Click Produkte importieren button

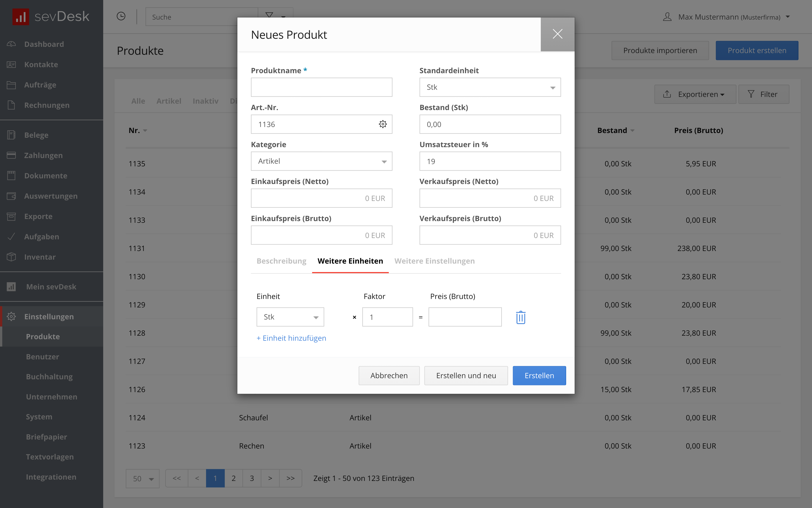tap(660, 50)
